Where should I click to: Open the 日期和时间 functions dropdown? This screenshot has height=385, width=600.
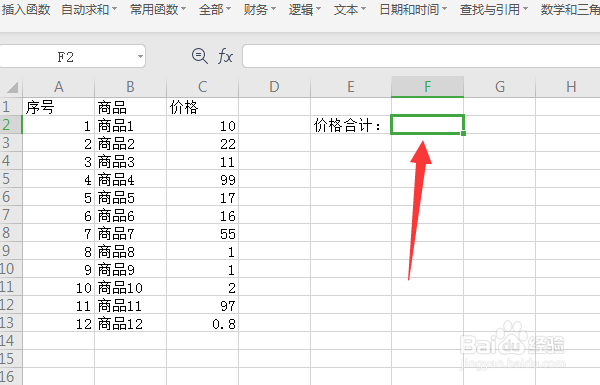coord(413,9)
